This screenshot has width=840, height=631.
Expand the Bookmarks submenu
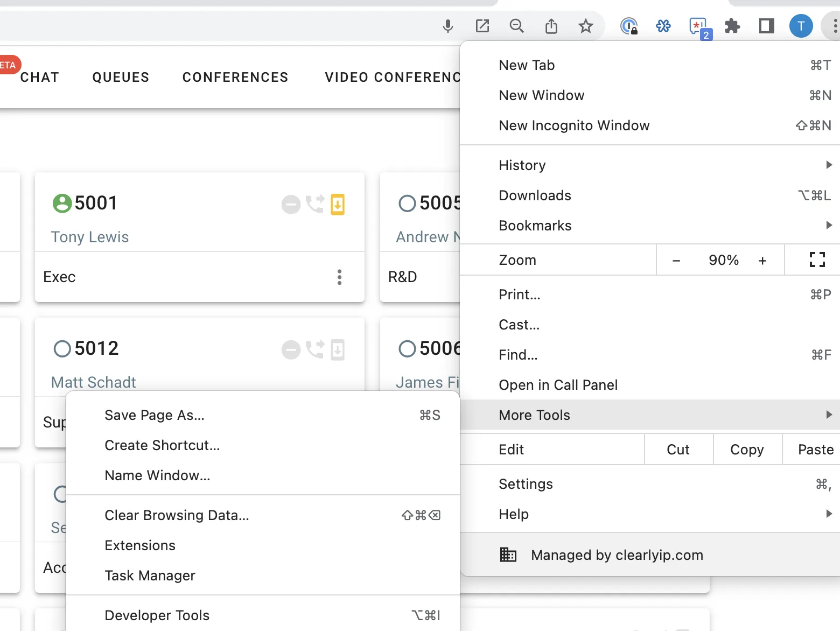point(650,226)
